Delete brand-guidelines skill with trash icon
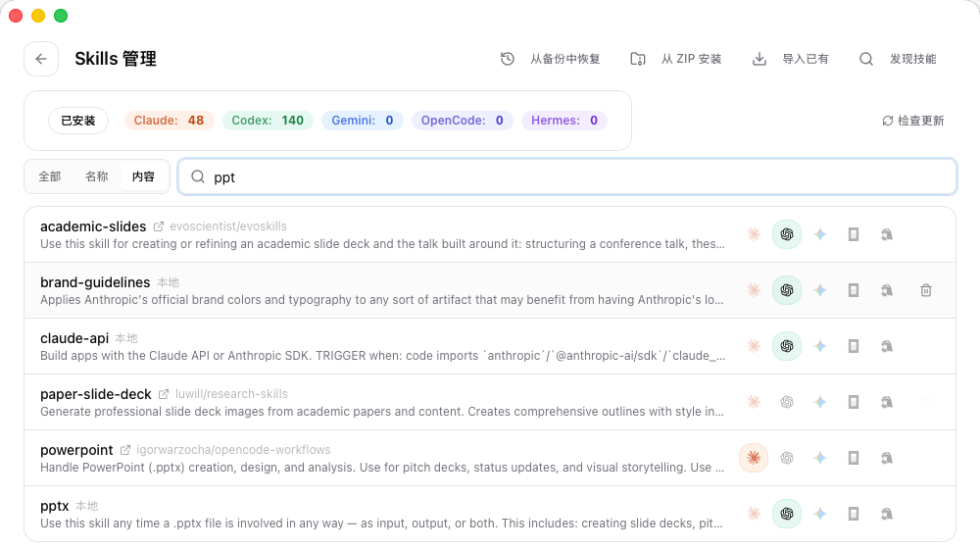The width and height of the screenshot is (980, 549). pos(926,290)
